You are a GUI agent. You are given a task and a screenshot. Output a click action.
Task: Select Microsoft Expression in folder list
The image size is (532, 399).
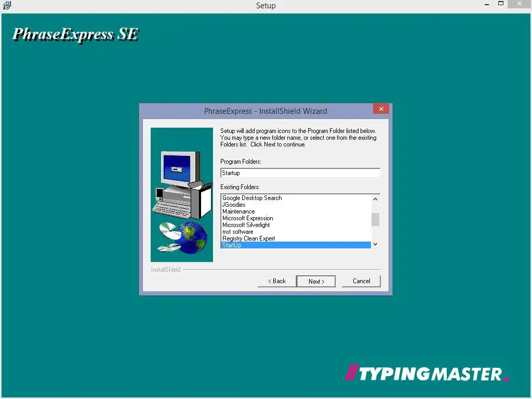(296, 218)
